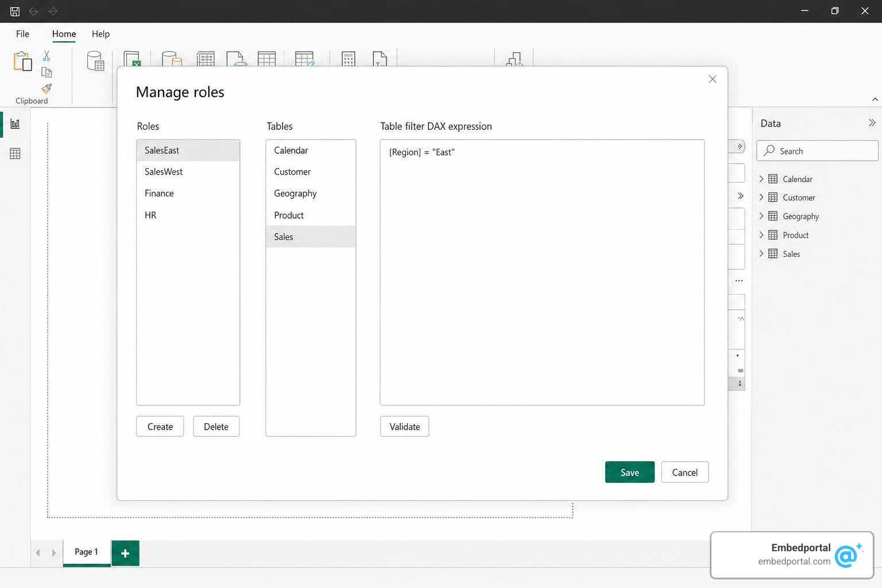This screenshot has width=882, height=588.
Task: Expand the Calendar table in Data pane
Action: (x=761, y=179)
